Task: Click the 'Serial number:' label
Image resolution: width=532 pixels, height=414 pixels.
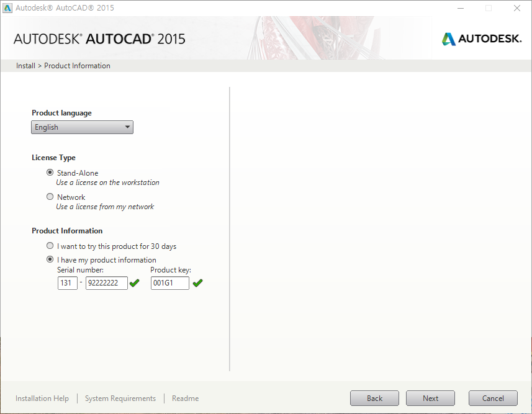Action: point(81,270)
